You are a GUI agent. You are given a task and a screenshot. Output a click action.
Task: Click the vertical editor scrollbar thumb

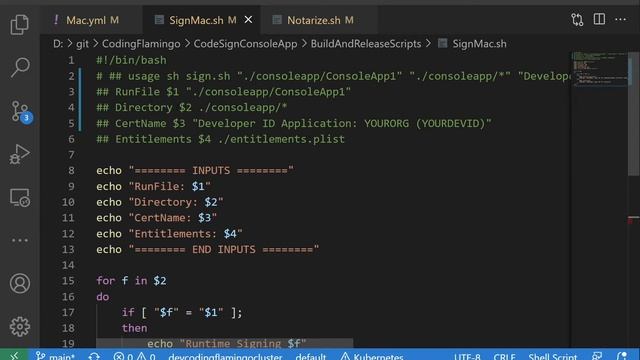634,114
